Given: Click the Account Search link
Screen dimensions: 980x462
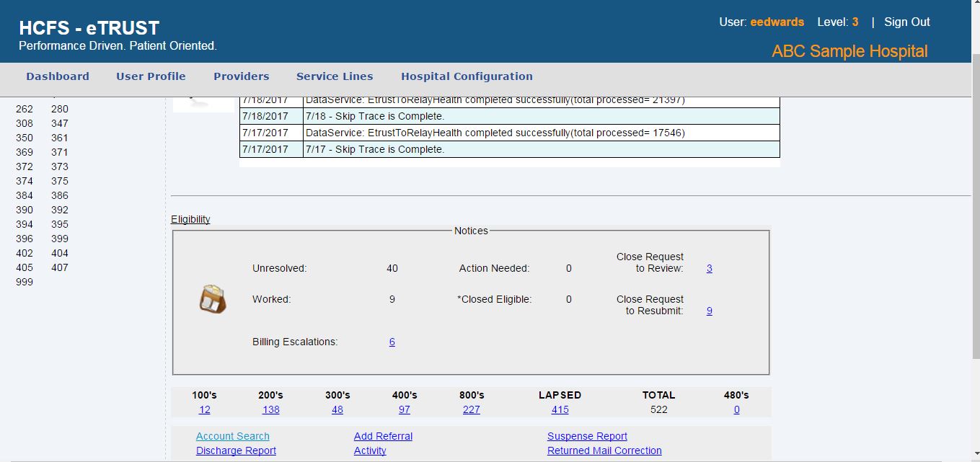Looking at the screenshot, I should pos(232,436).
